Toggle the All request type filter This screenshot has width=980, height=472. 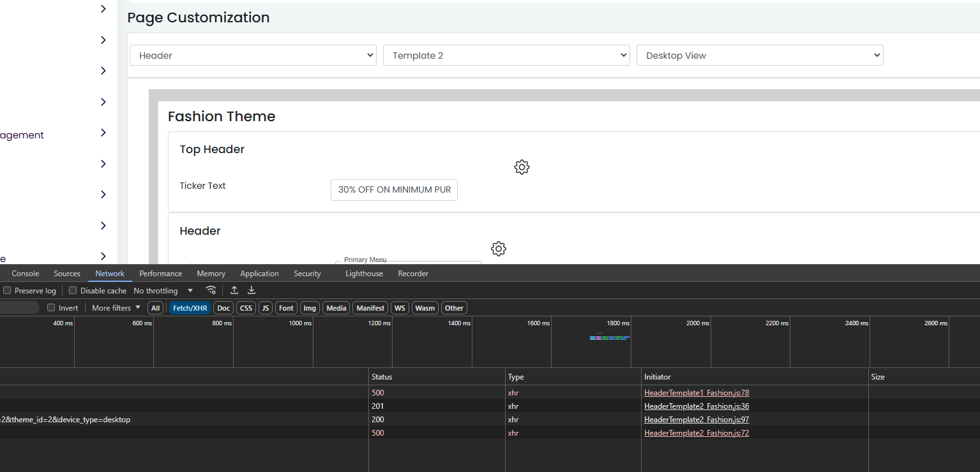tap(155, 308)
